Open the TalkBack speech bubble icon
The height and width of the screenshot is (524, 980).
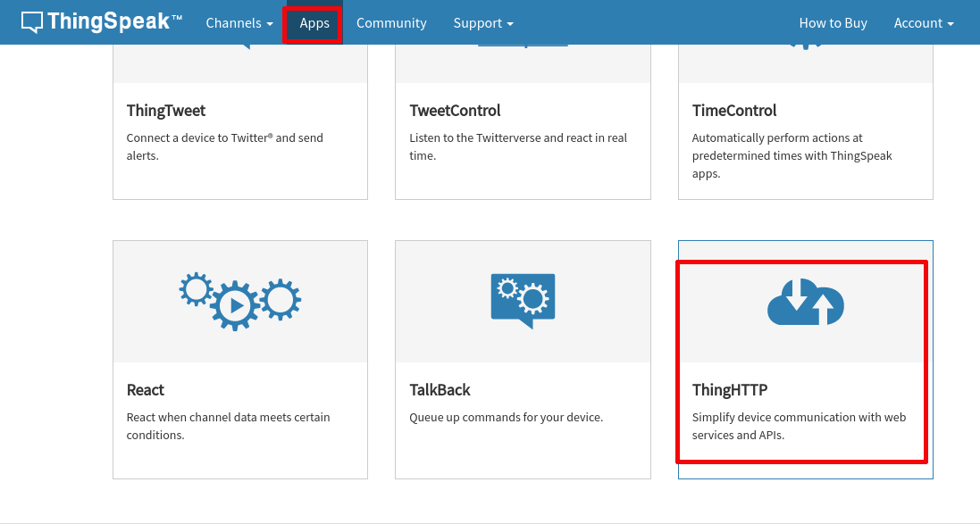tap(524, 301)
